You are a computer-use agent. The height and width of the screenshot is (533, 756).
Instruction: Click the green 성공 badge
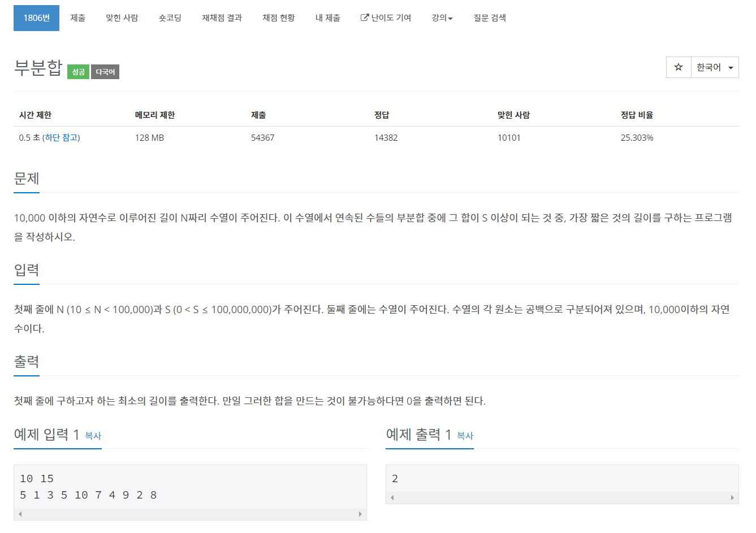79,72
